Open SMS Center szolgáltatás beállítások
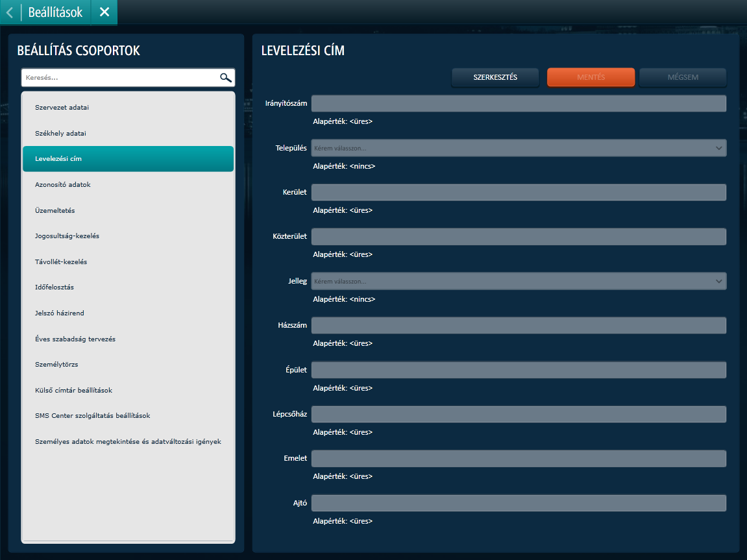 (x=128, y=416)
